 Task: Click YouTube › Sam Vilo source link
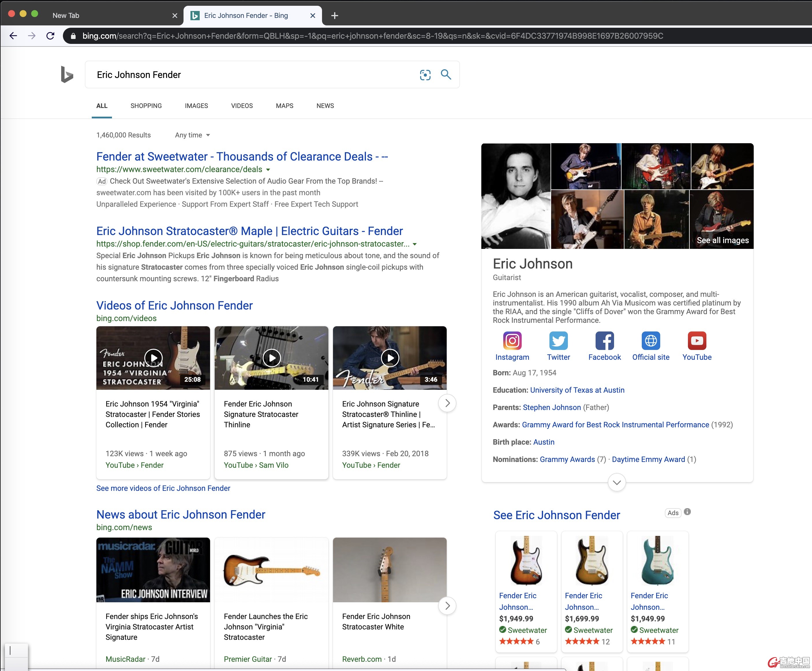point(256,465)
